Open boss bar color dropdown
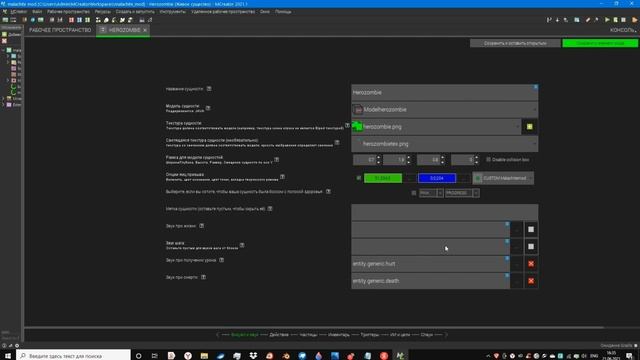 click(431, 193)
